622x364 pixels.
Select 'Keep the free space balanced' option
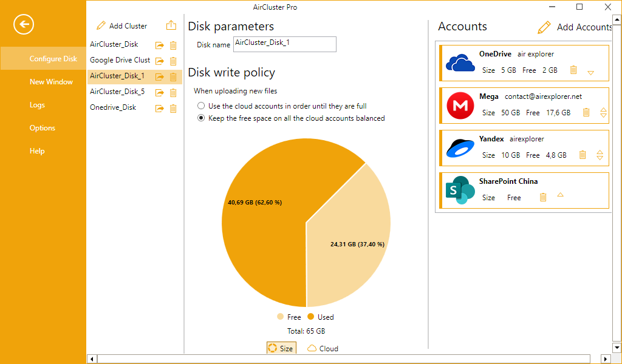tap(201, 118)
